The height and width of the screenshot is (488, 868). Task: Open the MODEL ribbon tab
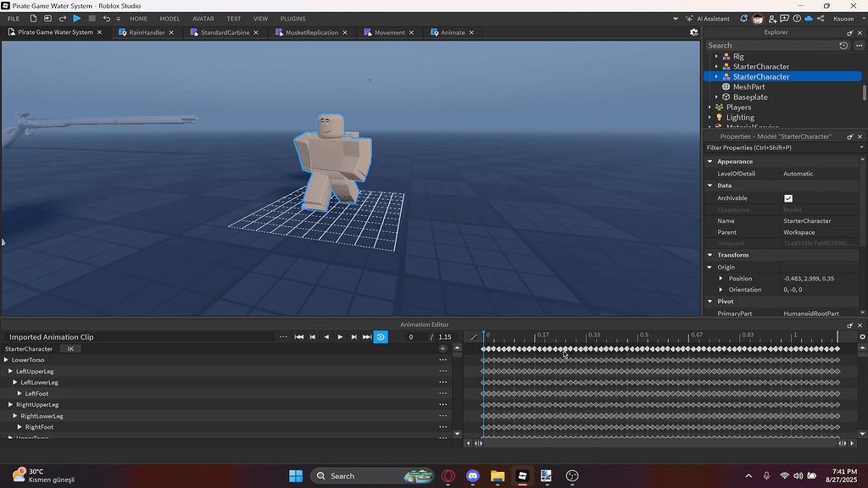click(170, 19)
